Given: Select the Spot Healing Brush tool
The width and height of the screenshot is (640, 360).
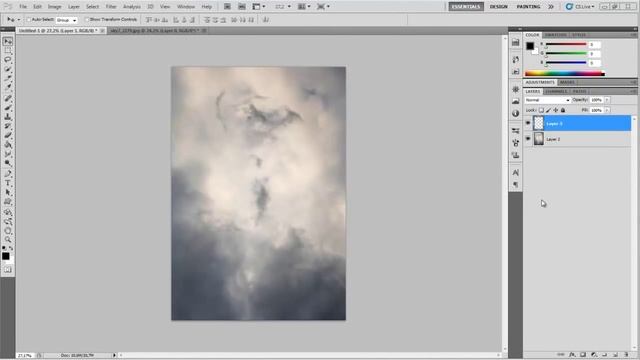Looking at the screenshot, I should [8, 98].
